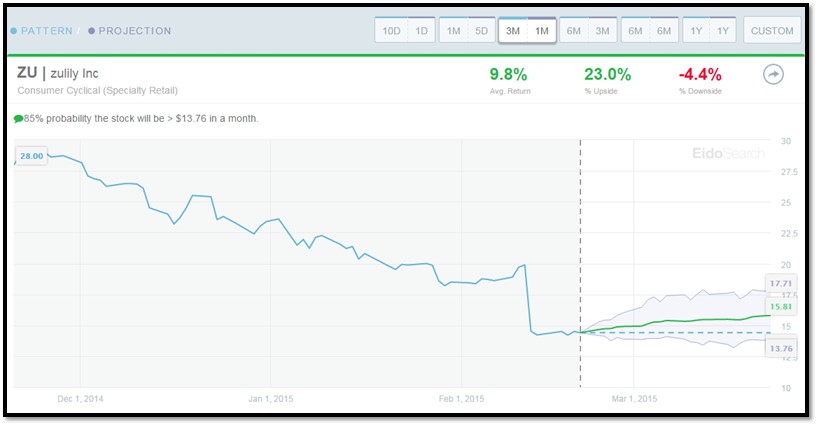Click the share arrow icon

tap(773, 75)
